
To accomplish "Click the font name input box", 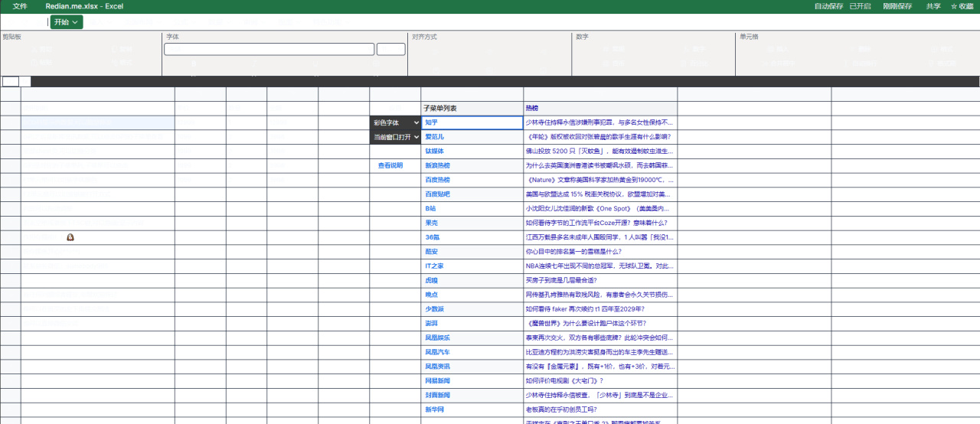I will click(x=269, y=49).
